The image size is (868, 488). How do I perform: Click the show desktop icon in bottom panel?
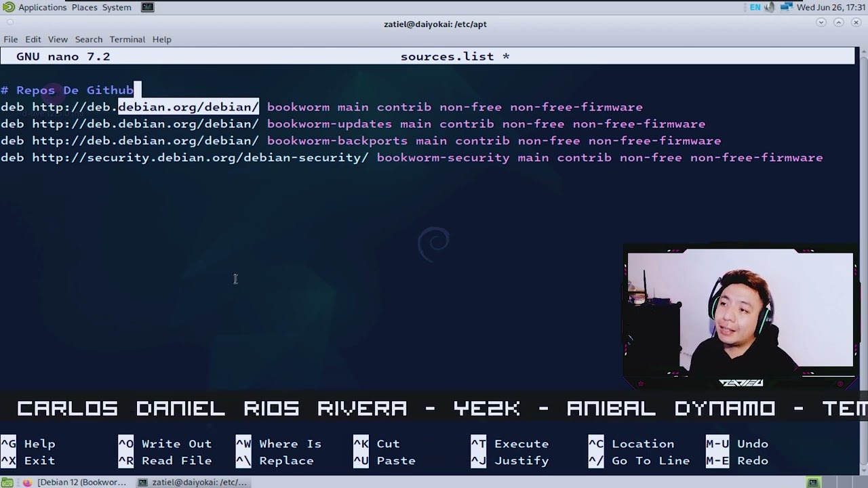(7, 483)
